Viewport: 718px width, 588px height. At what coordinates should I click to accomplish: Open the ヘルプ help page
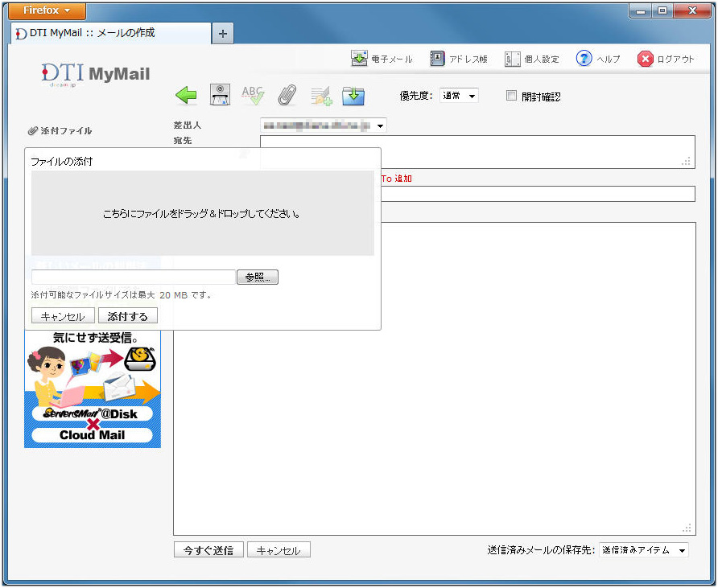click(598, 59)
